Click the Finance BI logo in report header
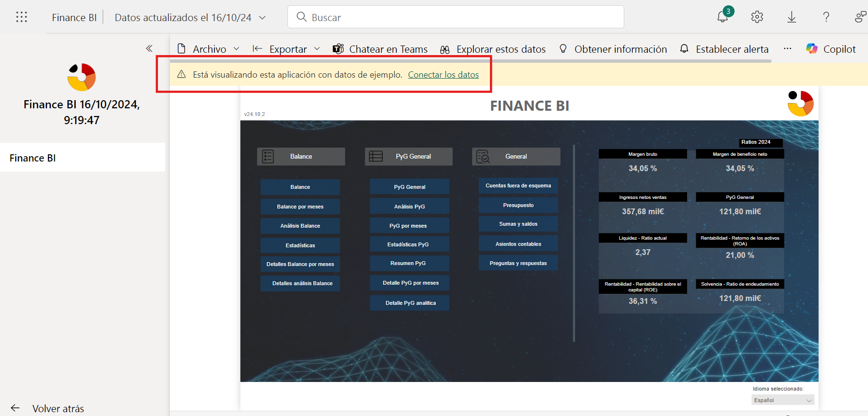 (x=800, y=104)
